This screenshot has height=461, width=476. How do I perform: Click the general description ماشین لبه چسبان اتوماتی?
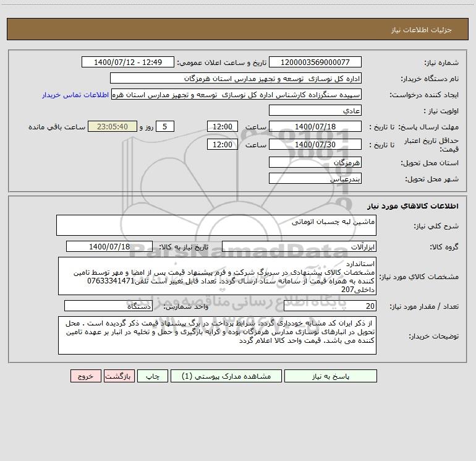coord(216,225)
